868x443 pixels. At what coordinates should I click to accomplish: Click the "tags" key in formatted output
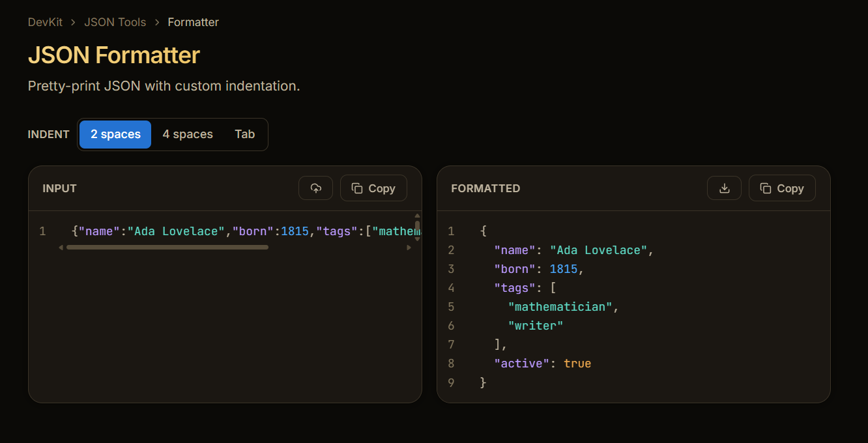point(514,288)
